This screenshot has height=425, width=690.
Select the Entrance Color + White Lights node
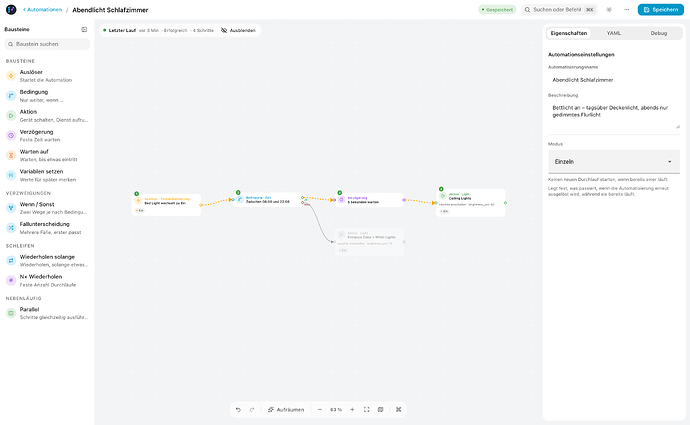click(x=369, y=242)
